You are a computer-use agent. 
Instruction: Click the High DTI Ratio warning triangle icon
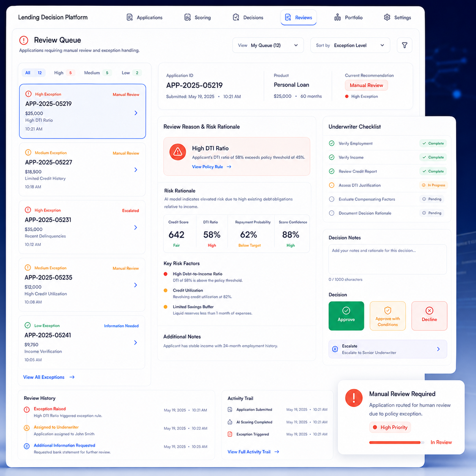click(x=178, y=152)
